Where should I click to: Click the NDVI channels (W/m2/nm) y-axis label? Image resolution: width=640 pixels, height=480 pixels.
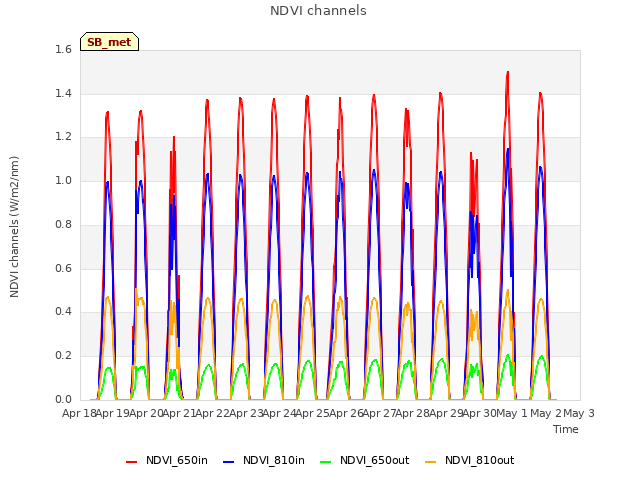coord(14,227)
